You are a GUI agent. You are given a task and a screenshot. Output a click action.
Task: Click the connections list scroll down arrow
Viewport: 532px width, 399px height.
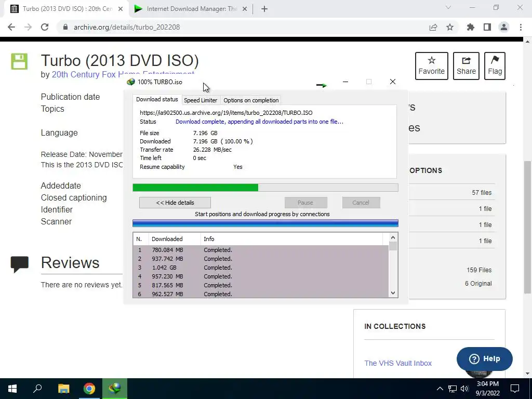pyautogui.click(x=393, y=293)
